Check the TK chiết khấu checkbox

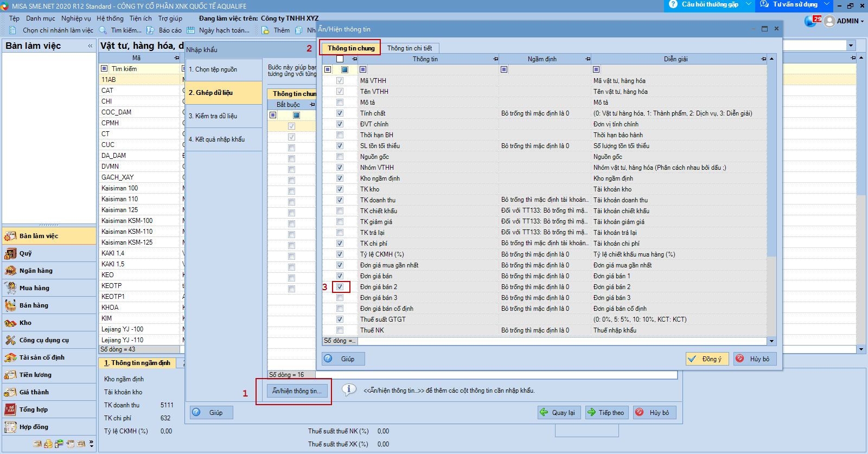tap(340, 211)
